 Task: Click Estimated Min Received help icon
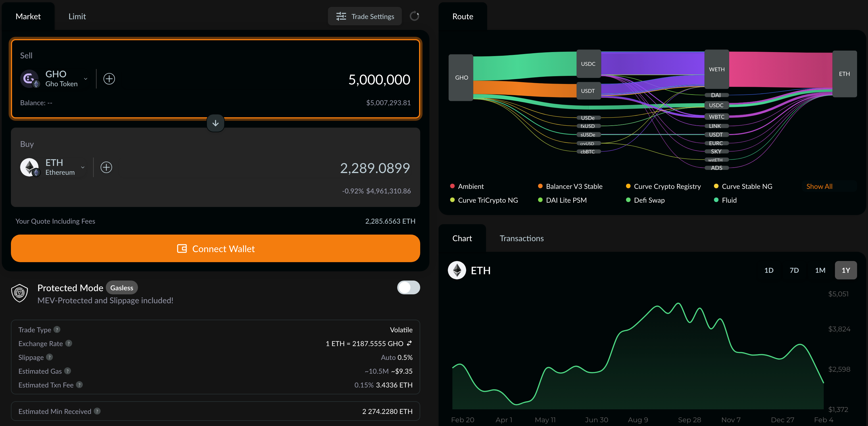(x=97, y=411)
